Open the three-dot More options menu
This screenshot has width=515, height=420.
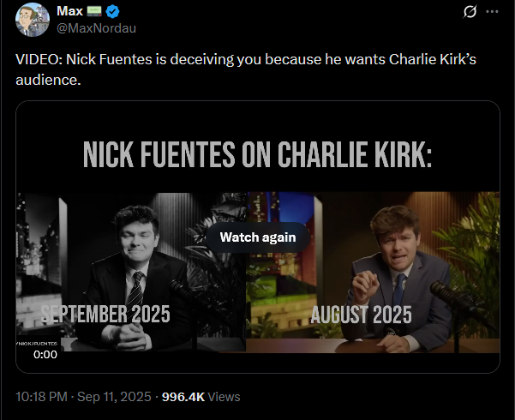492,12
